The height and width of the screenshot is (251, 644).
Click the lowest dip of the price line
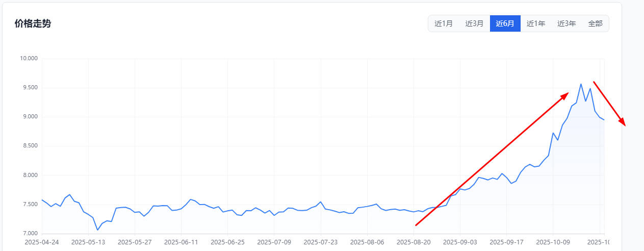[98, 230]
